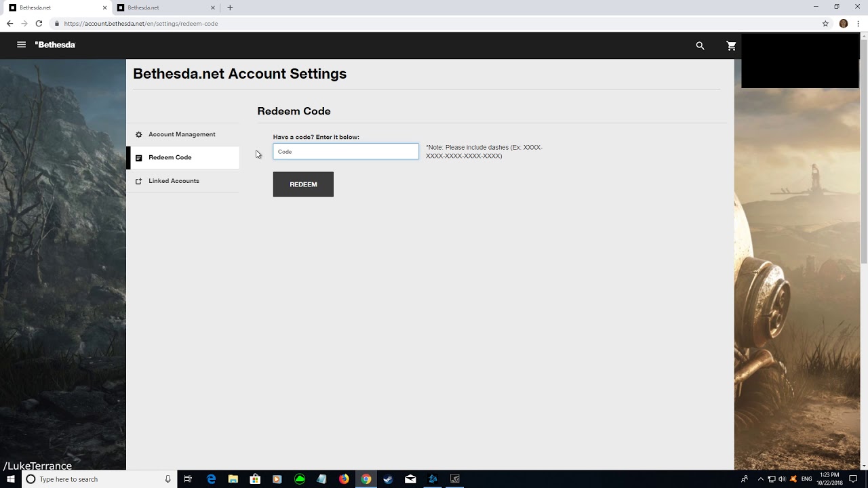Click the Bethesda logo in the header
Viewport: 868px width, 488px height.
point(55,45)
